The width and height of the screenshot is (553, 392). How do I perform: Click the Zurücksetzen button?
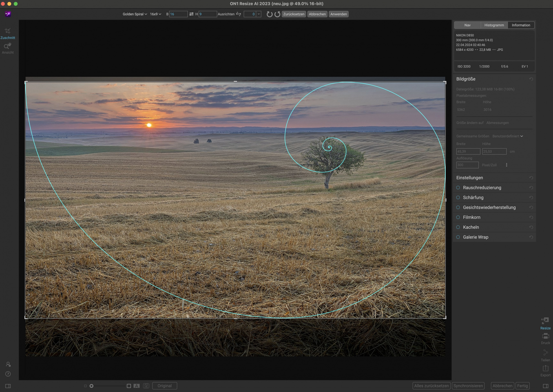pyautogui.click(x=294, y=14)
